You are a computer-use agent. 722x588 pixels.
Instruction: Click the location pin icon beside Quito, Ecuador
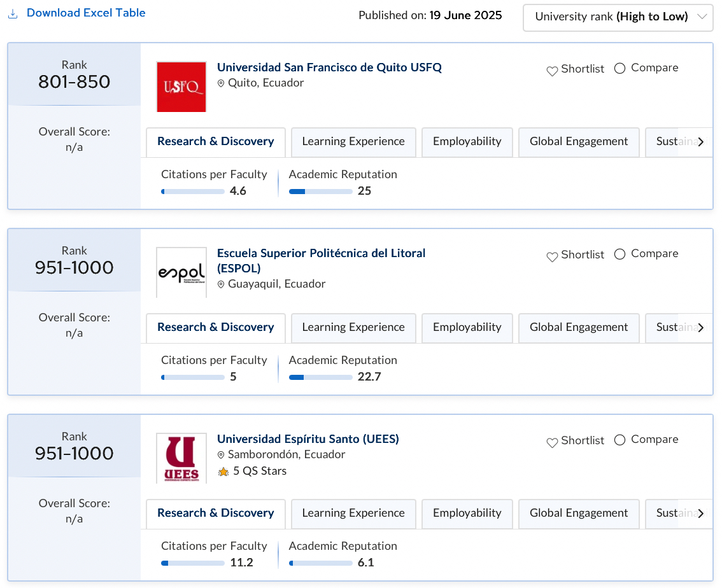coord(222,83)
